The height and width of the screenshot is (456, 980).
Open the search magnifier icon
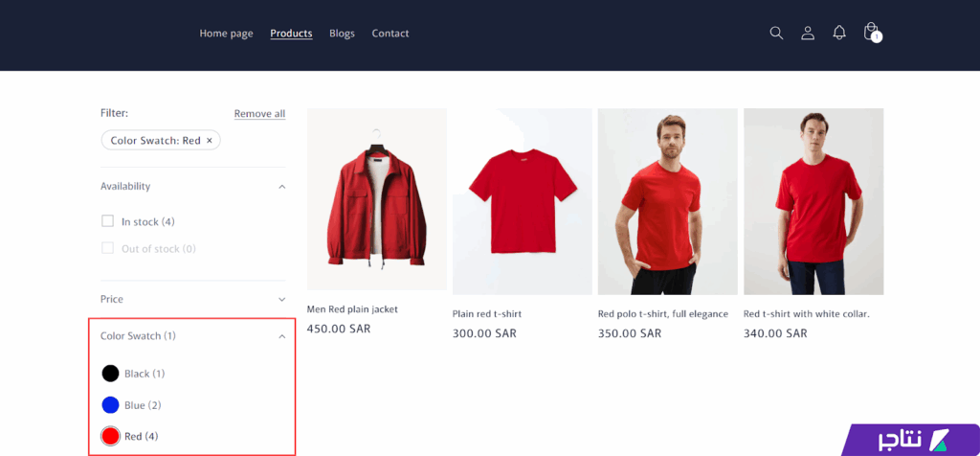pyautogui.click(x=776, y=33)
